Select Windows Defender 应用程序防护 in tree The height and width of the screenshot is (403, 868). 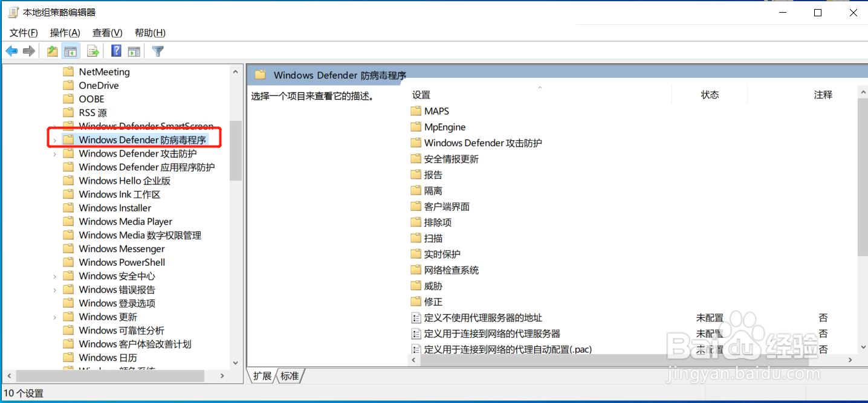pyautogui.click(x=147, y=167)
